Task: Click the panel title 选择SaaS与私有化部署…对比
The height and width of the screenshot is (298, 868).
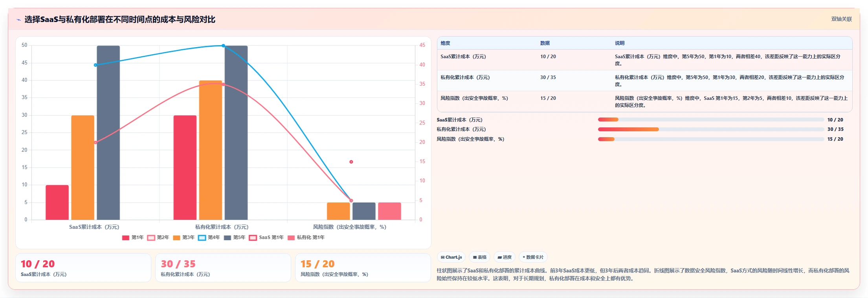Action: [120, 20]
